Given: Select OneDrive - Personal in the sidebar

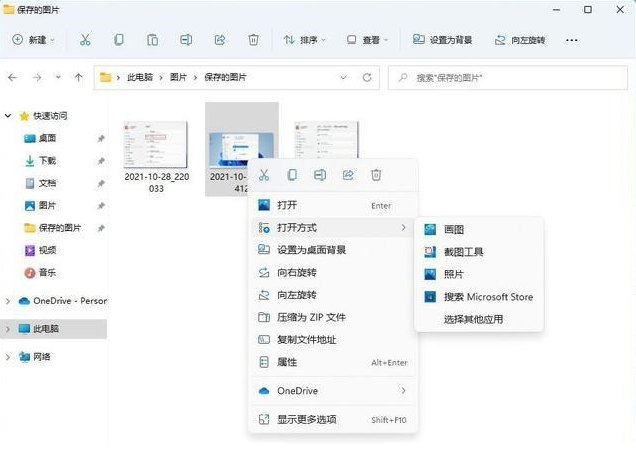Looking at the screenshot, I should click(x=63, y=301).
